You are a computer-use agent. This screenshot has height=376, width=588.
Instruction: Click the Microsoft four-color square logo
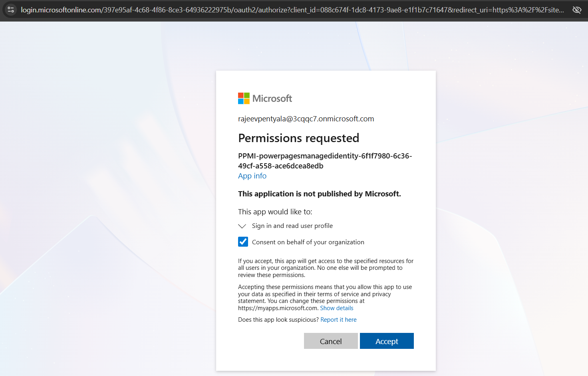[x=244, y=98]
